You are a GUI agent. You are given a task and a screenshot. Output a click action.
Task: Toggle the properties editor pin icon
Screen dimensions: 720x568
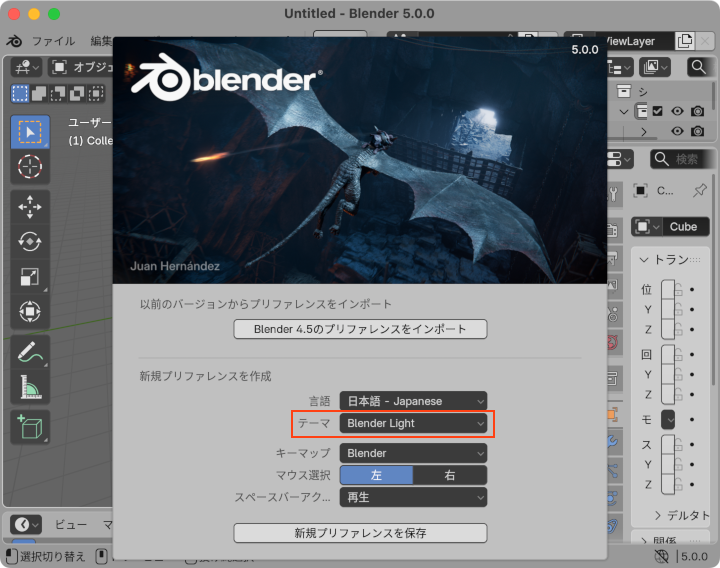[700, 190]
